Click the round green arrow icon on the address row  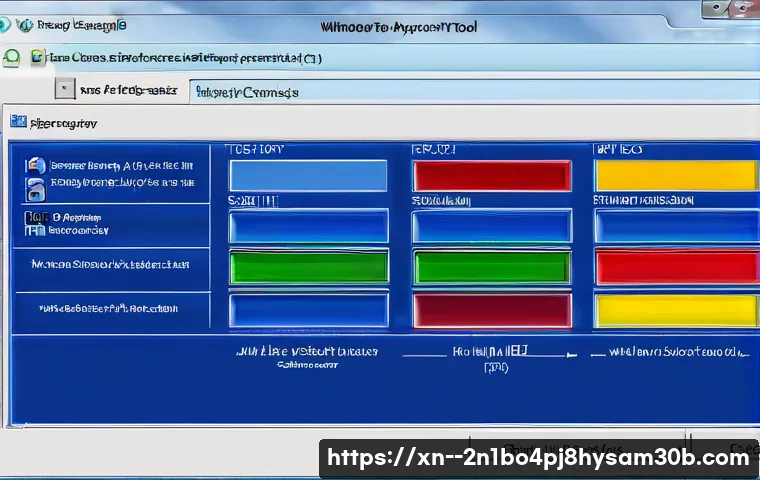pyautogui.click(x=11, y=58)
